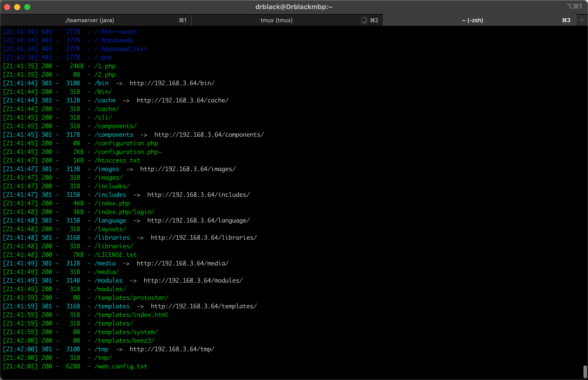Click the /images/ 200 result path

click(109, 178)
